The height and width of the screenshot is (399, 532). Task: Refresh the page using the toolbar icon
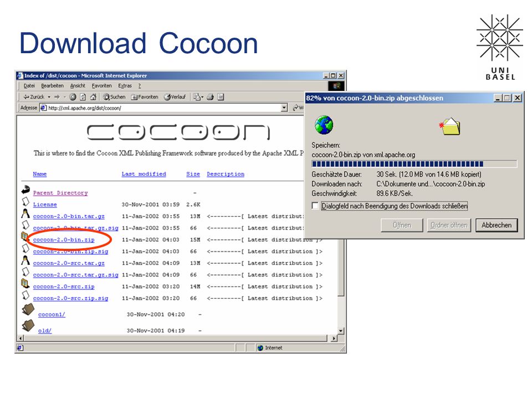(83, 97)
